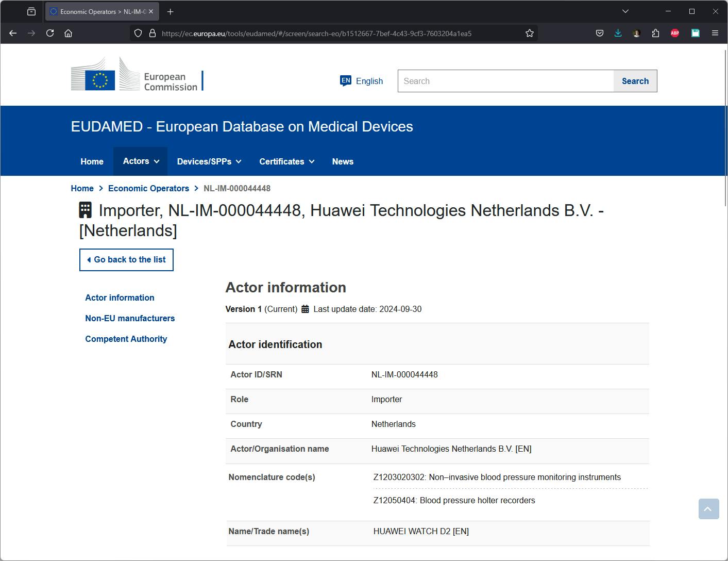Click the browser home icon
The width and height of the screenshot is (728, 561).
click(x=68, y=33)
